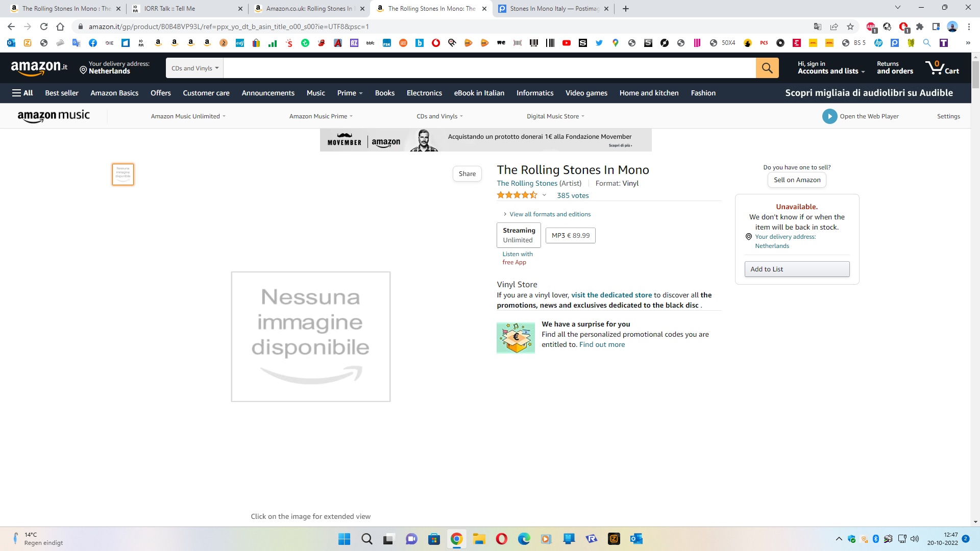Expand Accounts and lists dropdown
The width and height of the screenshot is (980, 551).
831,67
